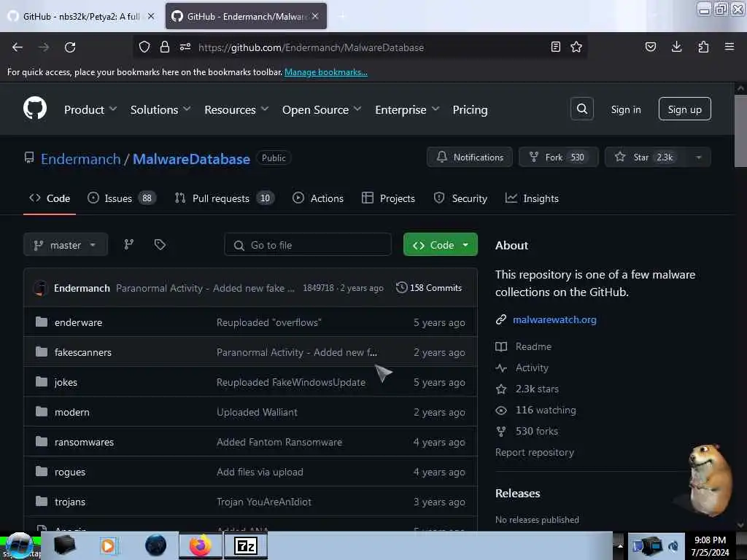This screenshot has width=747, height=560.
Task: Click the Notifications button
Action: (470, 157)
